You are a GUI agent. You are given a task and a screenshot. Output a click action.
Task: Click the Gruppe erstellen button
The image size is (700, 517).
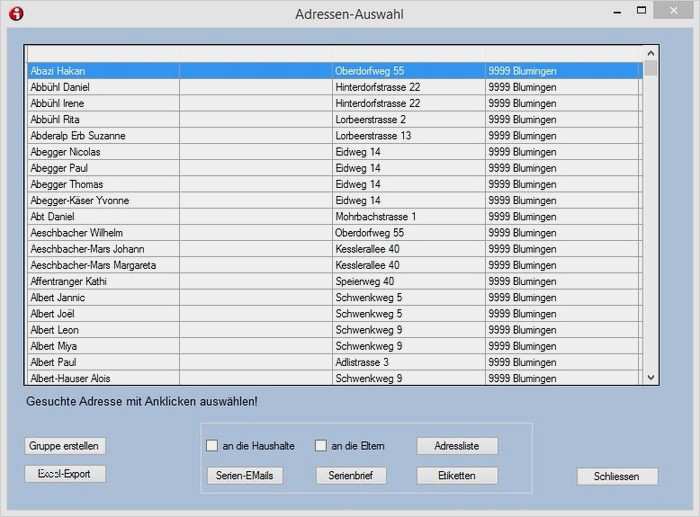coord(65,446)
